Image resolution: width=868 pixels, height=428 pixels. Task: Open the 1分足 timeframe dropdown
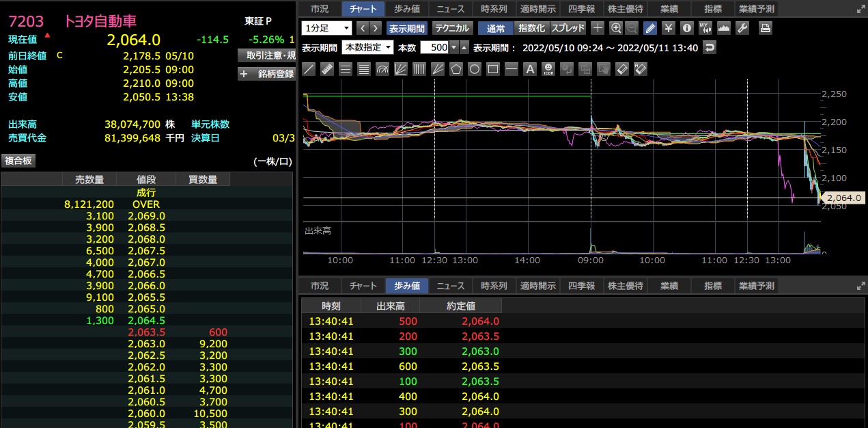pos(327,28)
